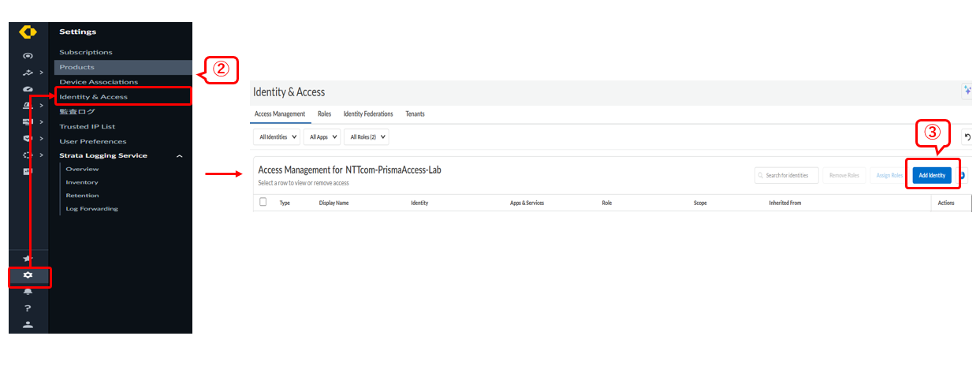Click the Palo Alto logo icon
980x377 pixels.
pos(28,32)
